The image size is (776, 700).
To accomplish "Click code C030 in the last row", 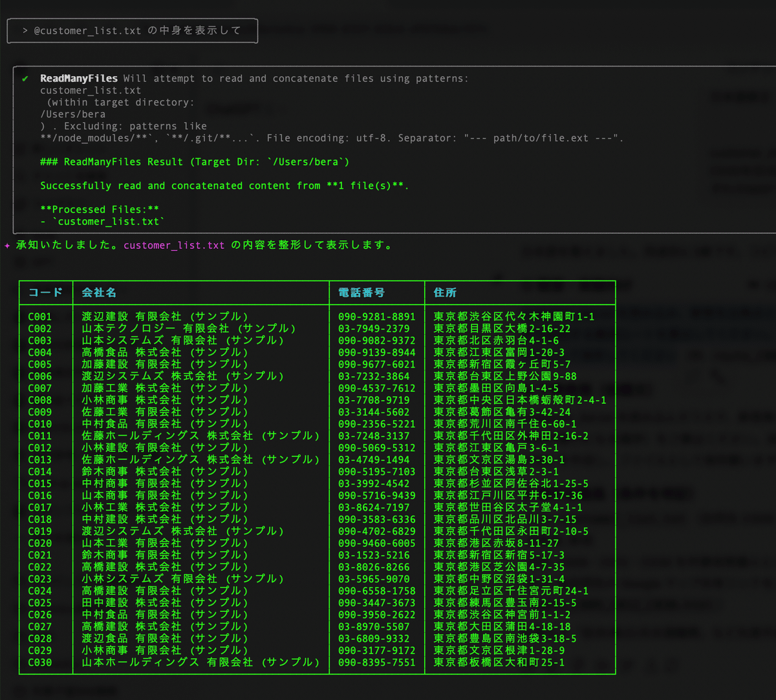I will tap(39, 663).
